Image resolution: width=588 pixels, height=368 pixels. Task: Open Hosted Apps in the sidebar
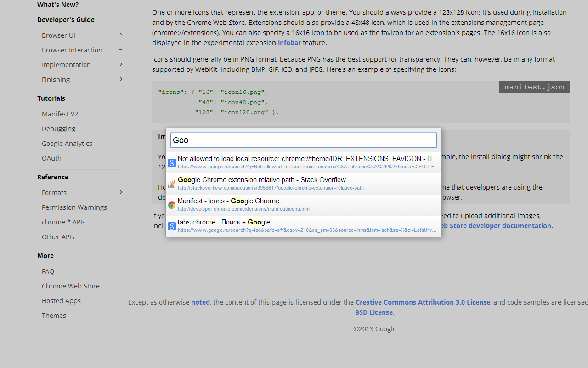pos(61,301)
